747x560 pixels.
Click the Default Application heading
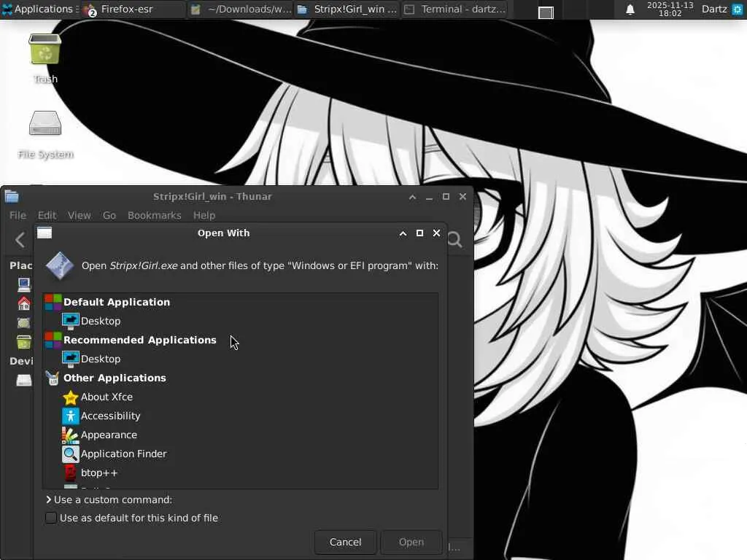[x=116, y=302]
